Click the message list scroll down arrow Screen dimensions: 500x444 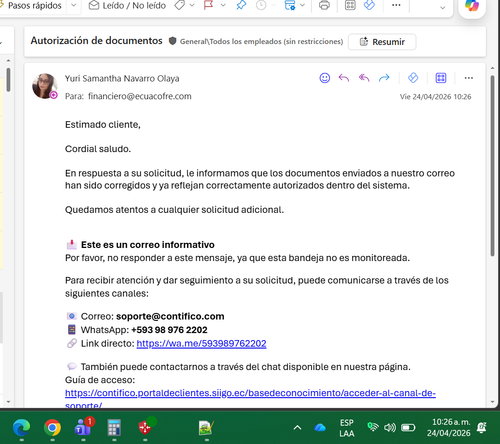tap(8, 402)
